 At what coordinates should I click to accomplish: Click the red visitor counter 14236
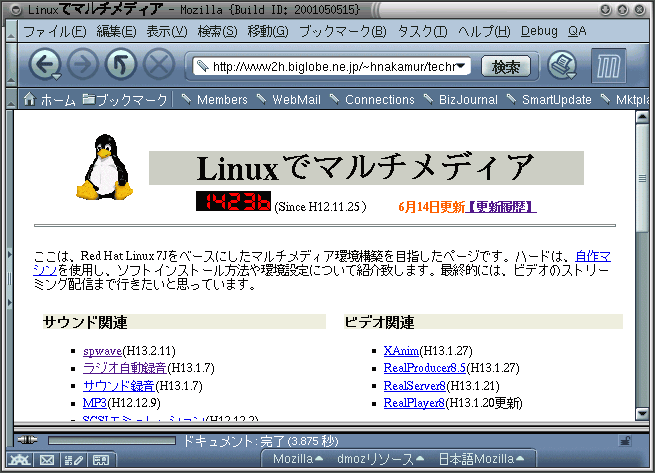[234, 201]
